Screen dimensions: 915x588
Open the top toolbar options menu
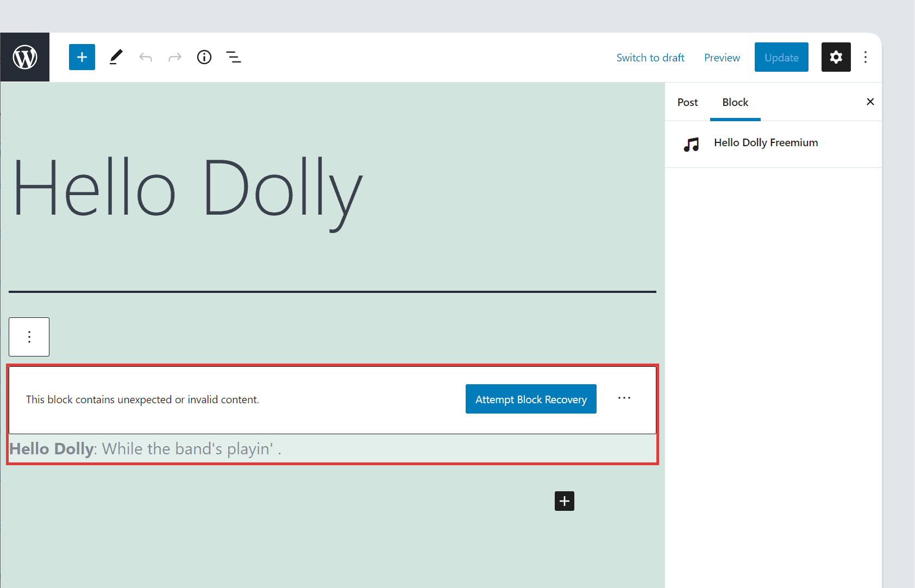point(866,57)
